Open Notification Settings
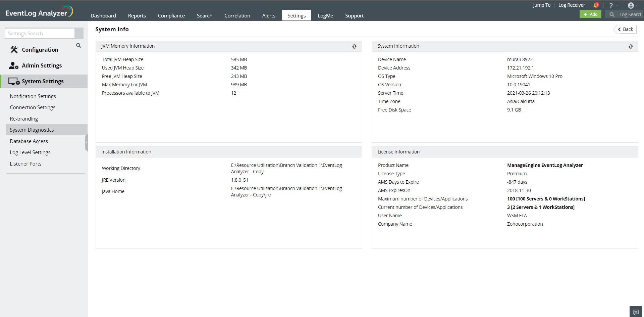Image resolution: width=644 pixels, height=317 pixels. tap(33, 96)
